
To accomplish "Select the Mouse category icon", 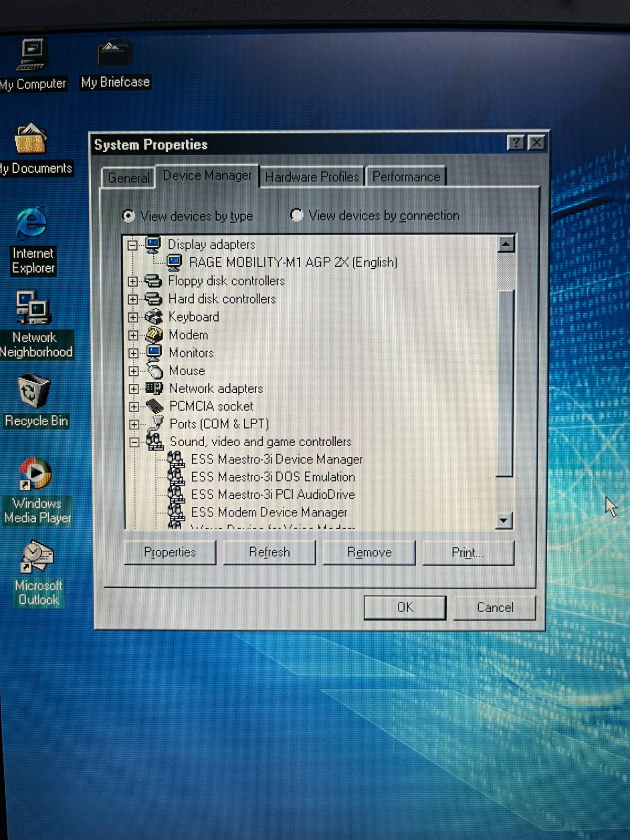I will click(155, 371).
